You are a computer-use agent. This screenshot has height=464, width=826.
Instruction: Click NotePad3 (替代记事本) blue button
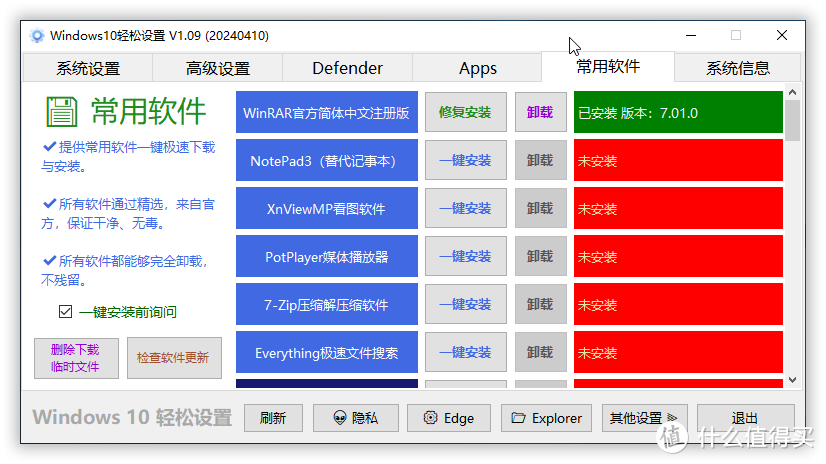[327, 160]
